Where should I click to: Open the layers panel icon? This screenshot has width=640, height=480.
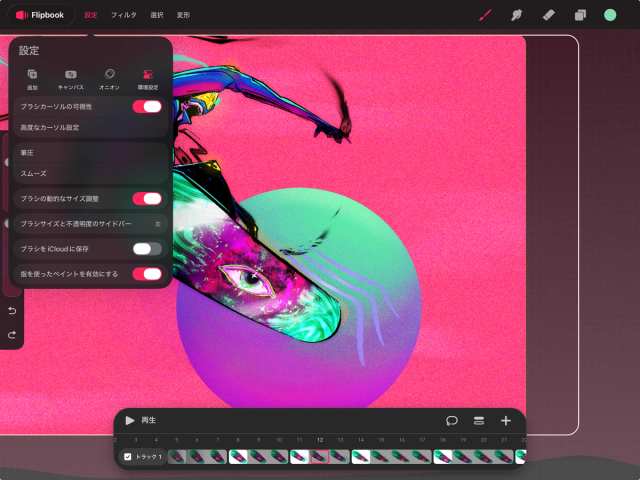point(580,15)
